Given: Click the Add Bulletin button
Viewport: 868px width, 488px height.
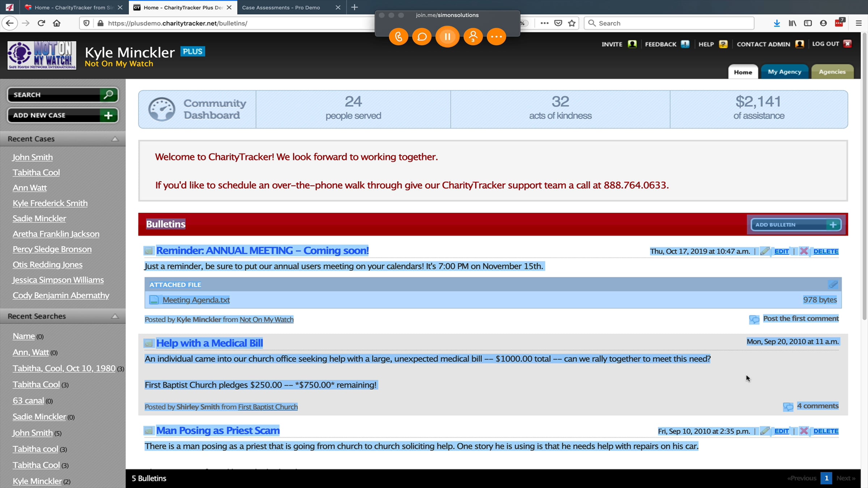Looking at the screenshot, I should (x=796, y=224).
